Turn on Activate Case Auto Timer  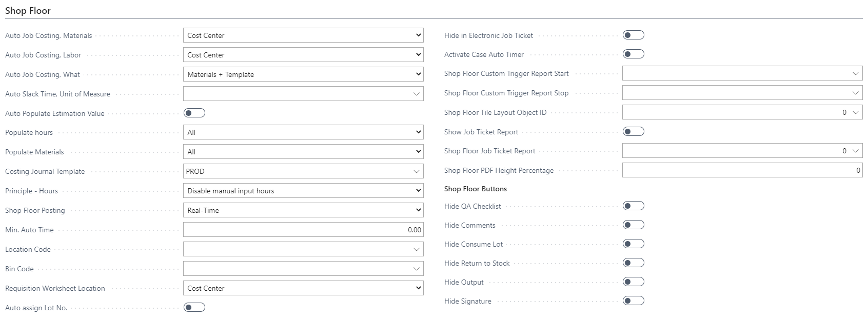pyautogui.click(x=634, y=54)
